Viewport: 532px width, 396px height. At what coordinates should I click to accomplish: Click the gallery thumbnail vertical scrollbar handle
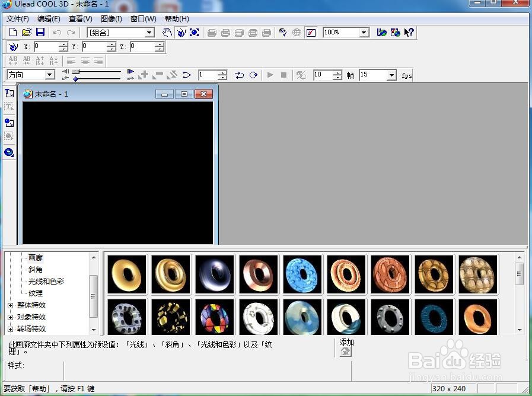519,274
